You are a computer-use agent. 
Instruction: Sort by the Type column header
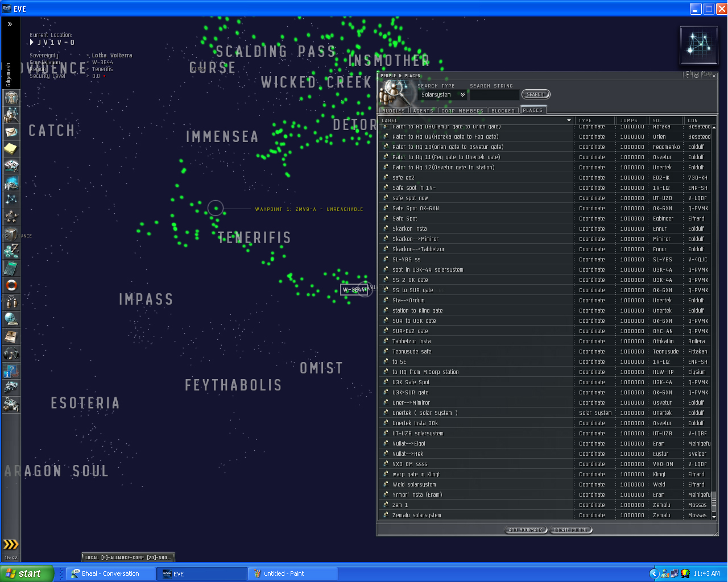coord(595,120)
